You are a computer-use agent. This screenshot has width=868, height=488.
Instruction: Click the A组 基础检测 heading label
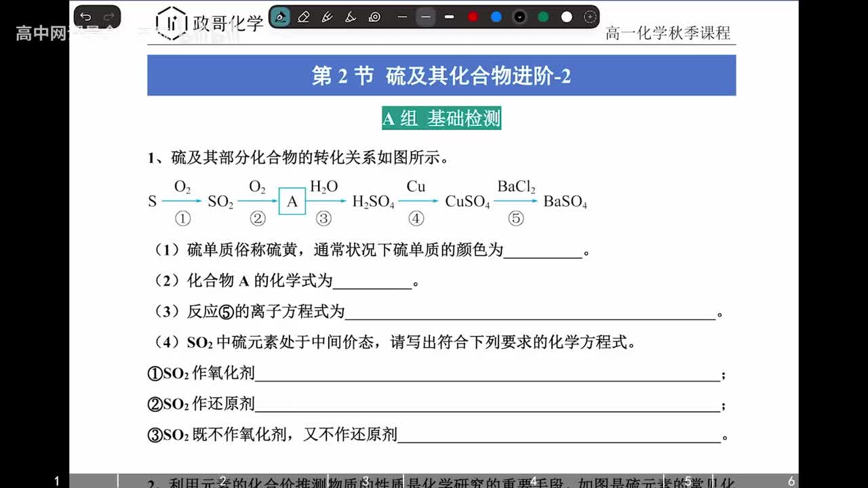[x=441, y=119]
